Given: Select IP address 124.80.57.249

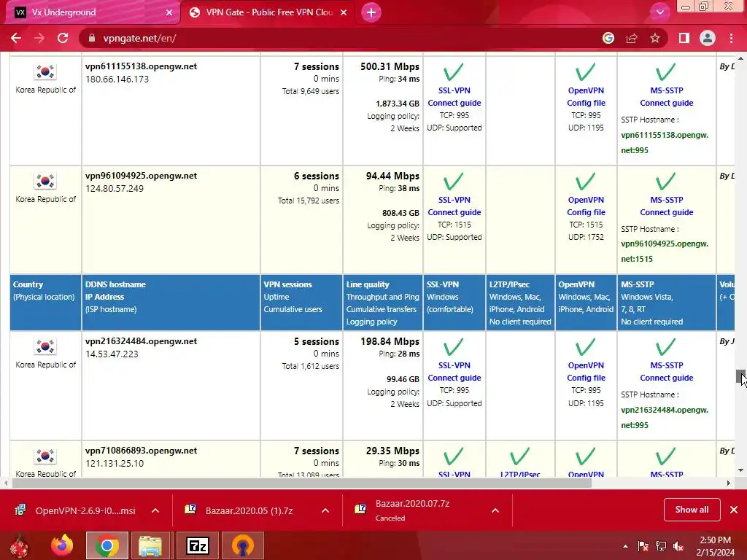Looking at the screenshot, I should coord(115,189).
